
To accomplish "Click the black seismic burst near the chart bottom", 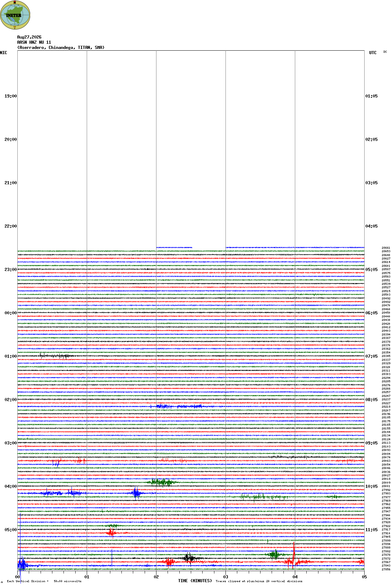I will click(190, 558).
